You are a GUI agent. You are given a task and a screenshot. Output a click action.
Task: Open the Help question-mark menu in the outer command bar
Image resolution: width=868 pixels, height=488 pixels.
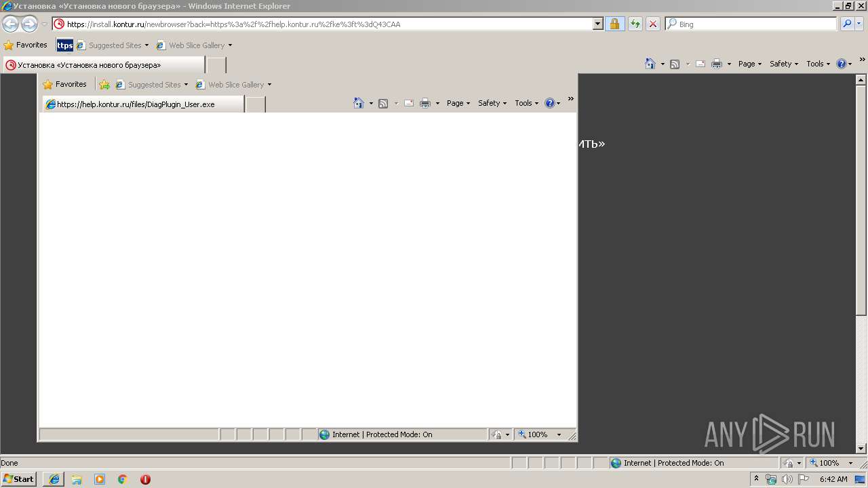pos(844,64)
